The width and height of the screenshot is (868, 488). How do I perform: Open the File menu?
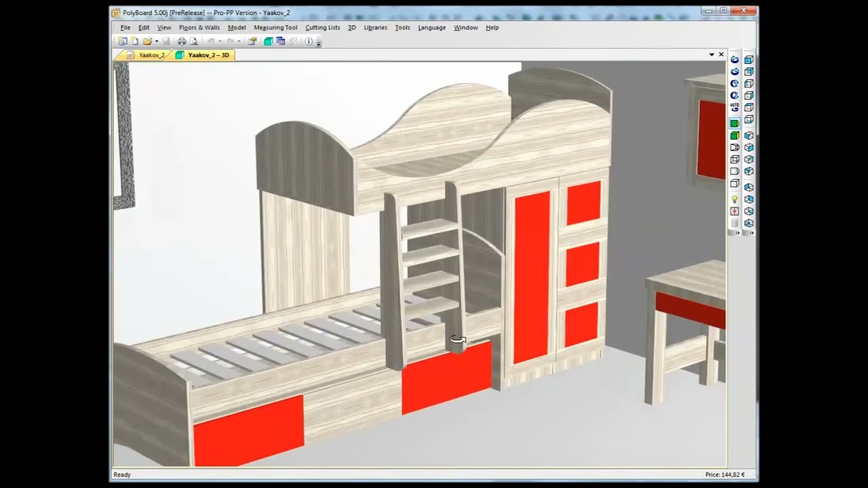click(125, 28)
